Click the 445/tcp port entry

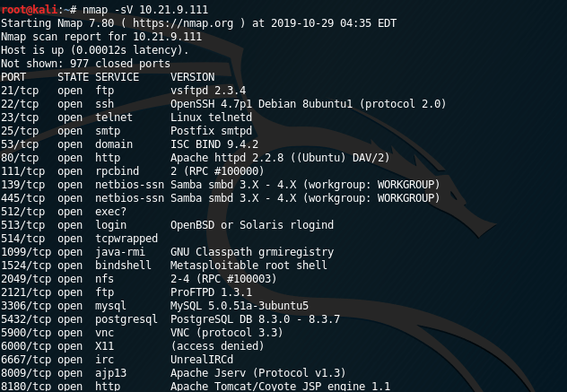23,197
